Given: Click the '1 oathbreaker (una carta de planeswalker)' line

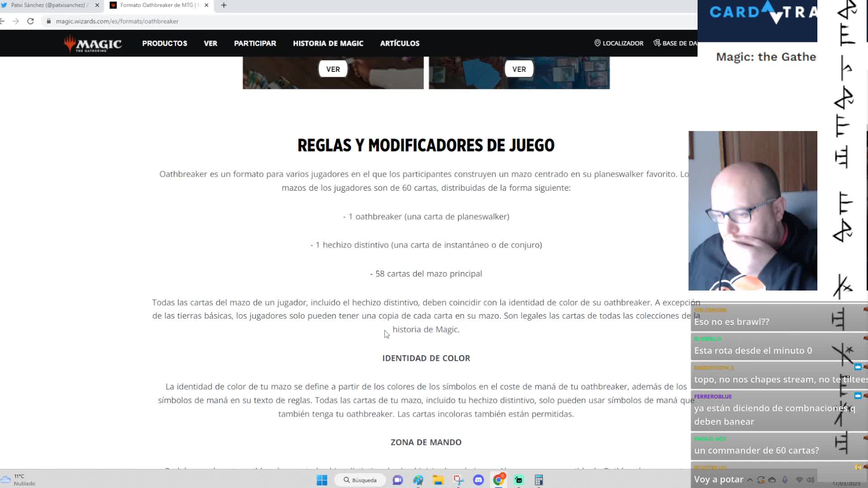Looking at the screenshot, I should [x=426, y=216].
